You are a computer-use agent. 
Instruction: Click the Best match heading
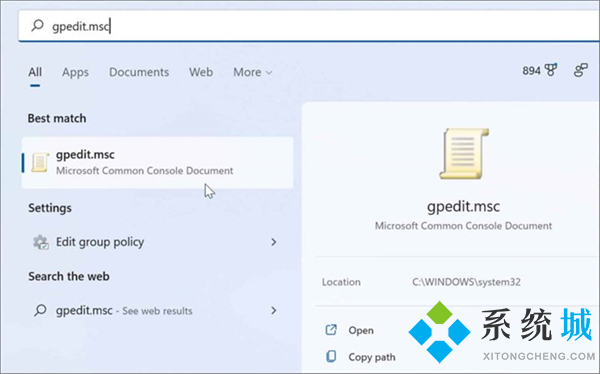coord(57,118)
